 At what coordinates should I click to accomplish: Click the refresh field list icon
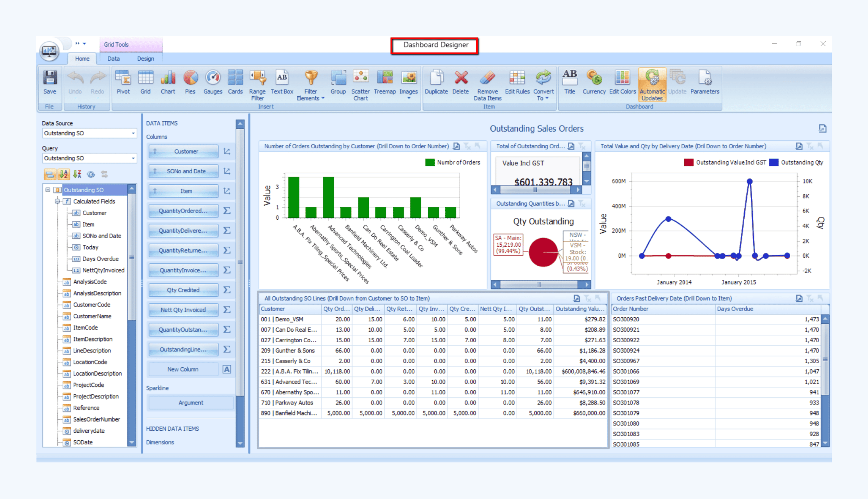(91, 174)
